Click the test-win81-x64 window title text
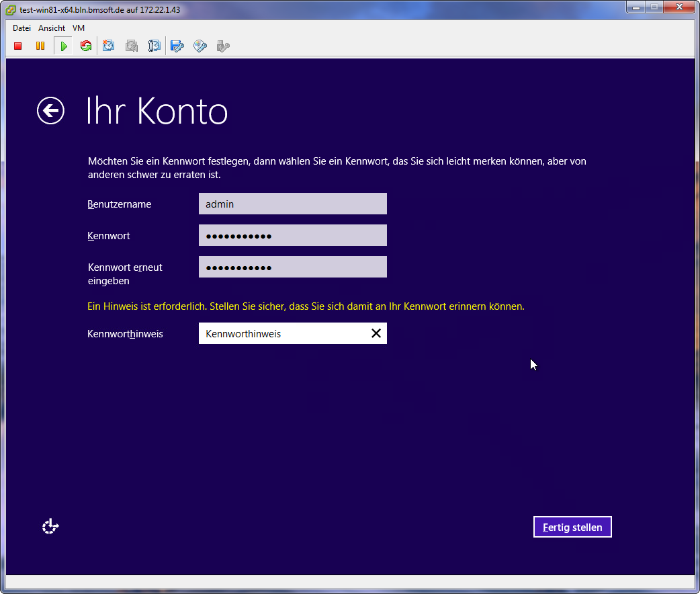Image resolution: width=700 pixels, height=594 pixels. pos(100,10)
